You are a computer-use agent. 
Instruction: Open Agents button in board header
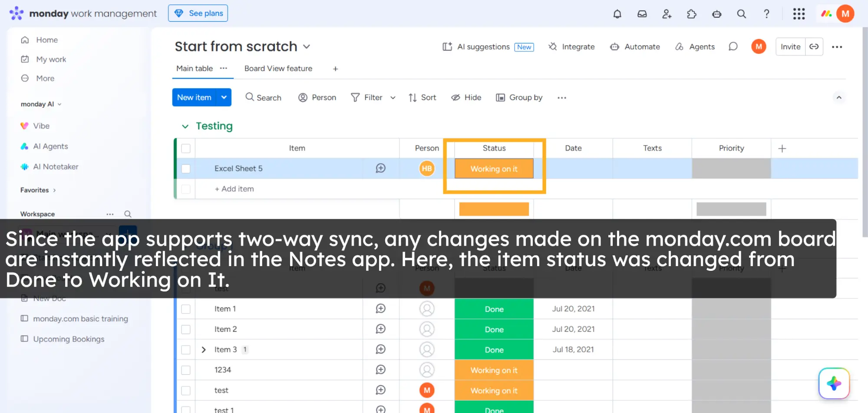pos(695,47)
